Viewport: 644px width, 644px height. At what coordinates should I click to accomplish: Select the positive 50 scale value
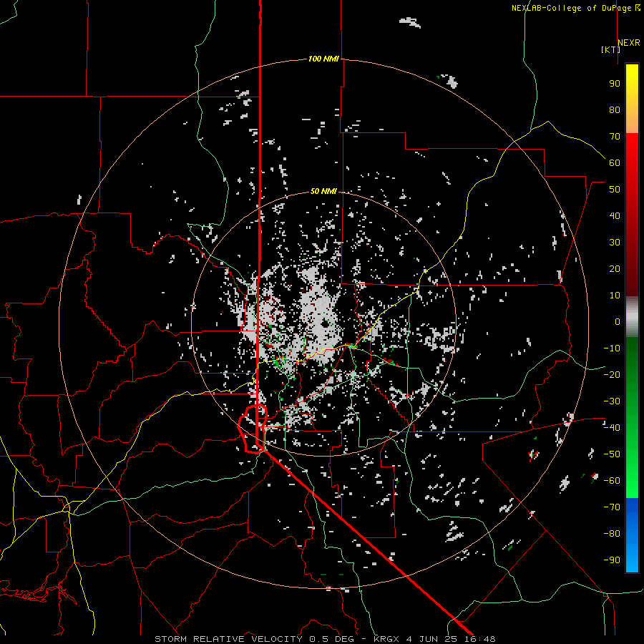(x=615, y=190)
